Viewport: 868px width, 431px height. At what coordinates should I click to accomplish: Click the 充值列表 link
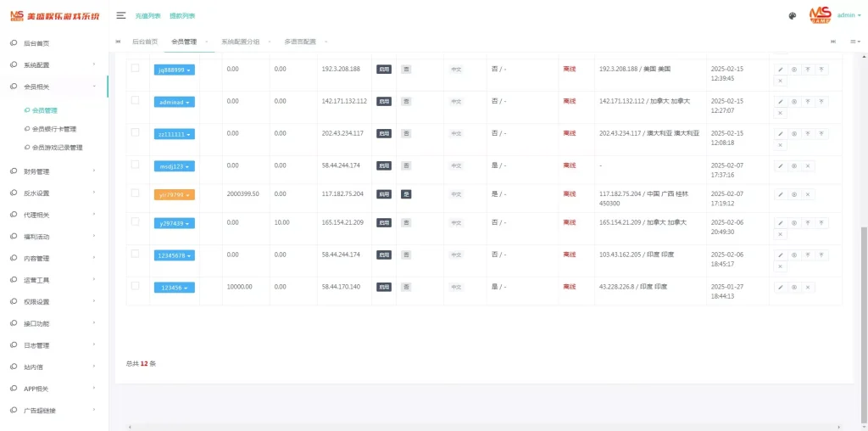click(x=147, y=15)
